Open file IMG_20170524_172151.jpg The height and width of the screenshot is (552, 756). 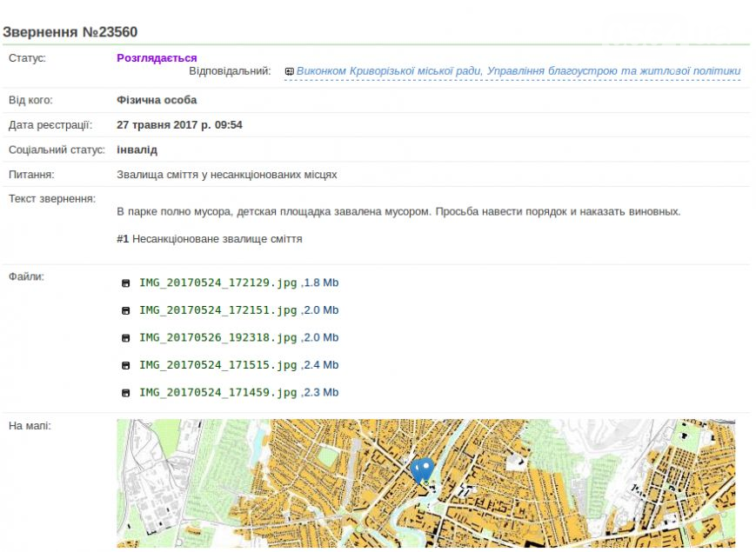218,310
